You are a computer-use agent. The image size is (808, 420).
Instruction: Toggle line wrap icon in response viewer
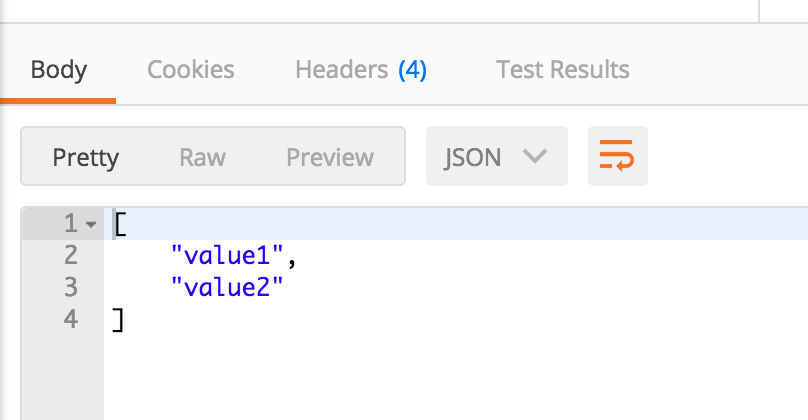pos(617,156)
